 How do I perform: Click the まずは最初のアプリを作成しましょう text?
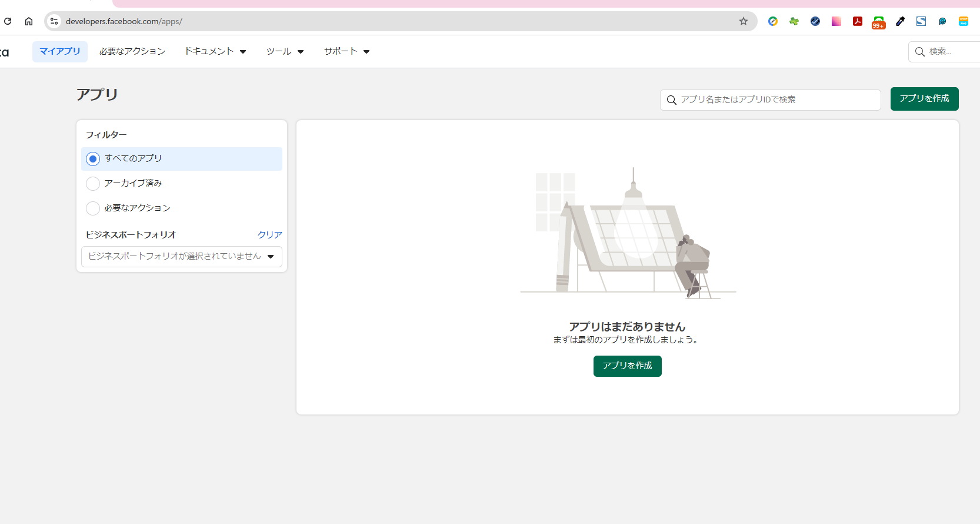click(626, 340)
